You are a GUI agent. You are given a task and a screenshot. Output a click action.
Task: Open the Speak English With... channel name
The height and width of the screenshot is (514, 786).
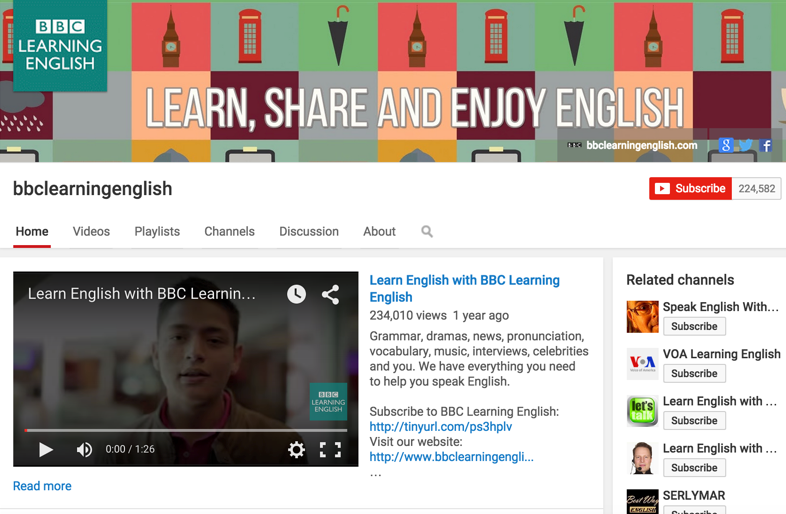click(720, 306)
